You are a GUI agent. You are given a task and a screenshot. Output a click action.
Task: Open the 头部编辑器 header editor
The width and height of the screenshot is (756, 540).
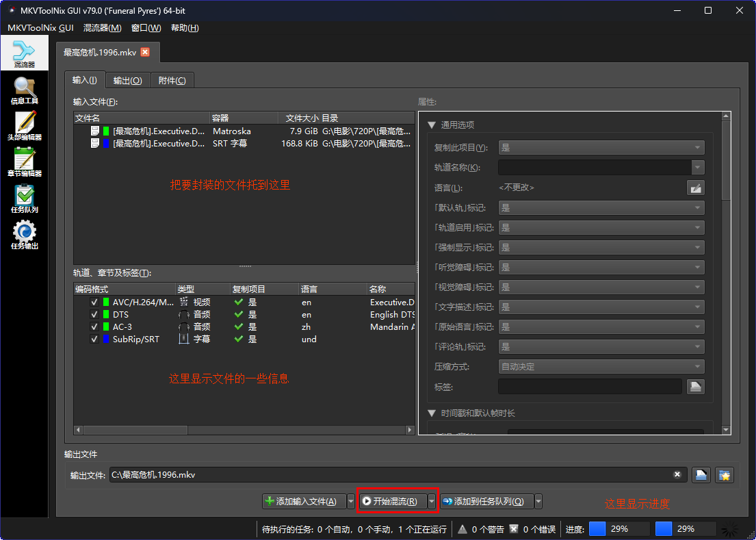pos(24,127)
